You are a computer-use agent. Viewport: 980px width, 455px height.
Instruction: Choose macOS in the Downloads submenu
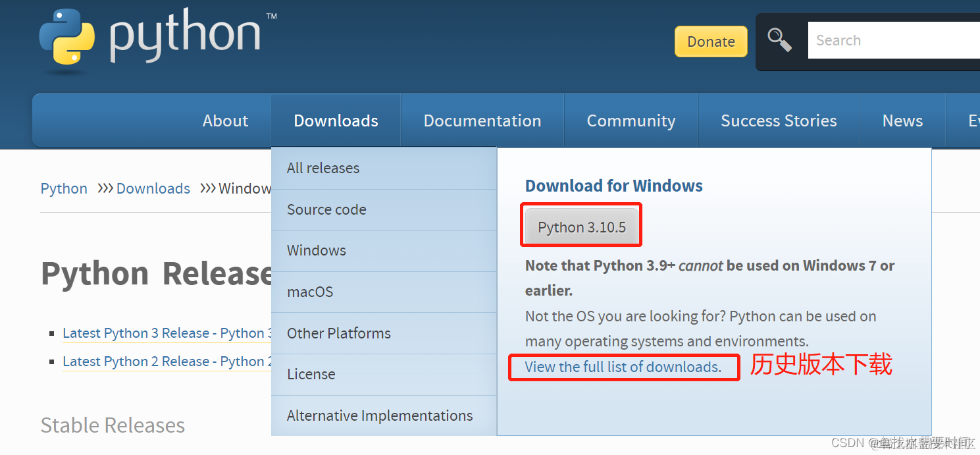click(x=310, y=292)
